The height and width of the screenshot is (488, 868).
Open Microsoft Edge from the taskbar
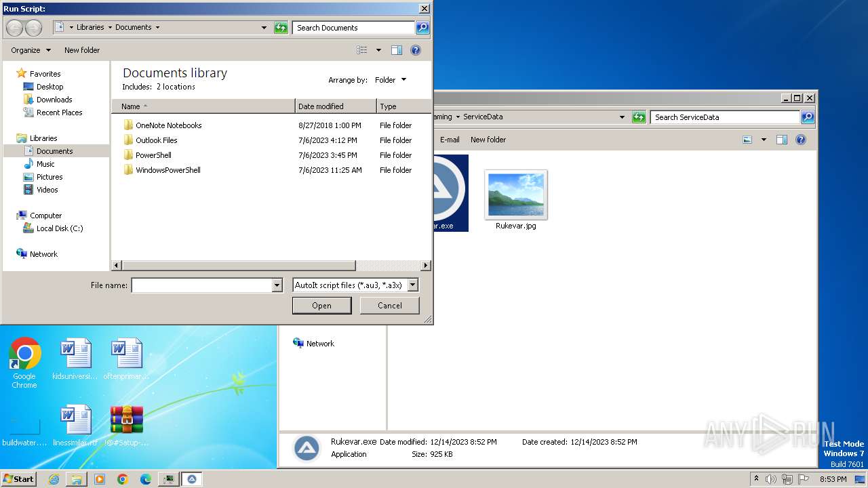(x=145, y=479)
